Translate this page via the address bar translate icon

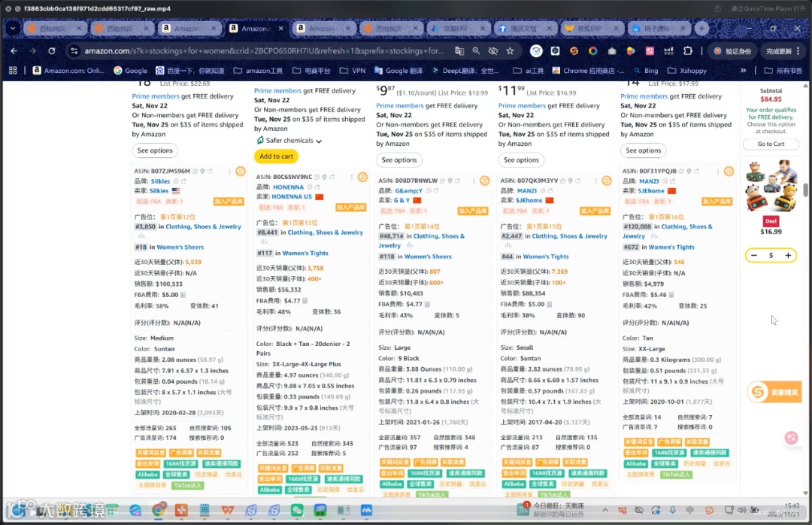459,51
